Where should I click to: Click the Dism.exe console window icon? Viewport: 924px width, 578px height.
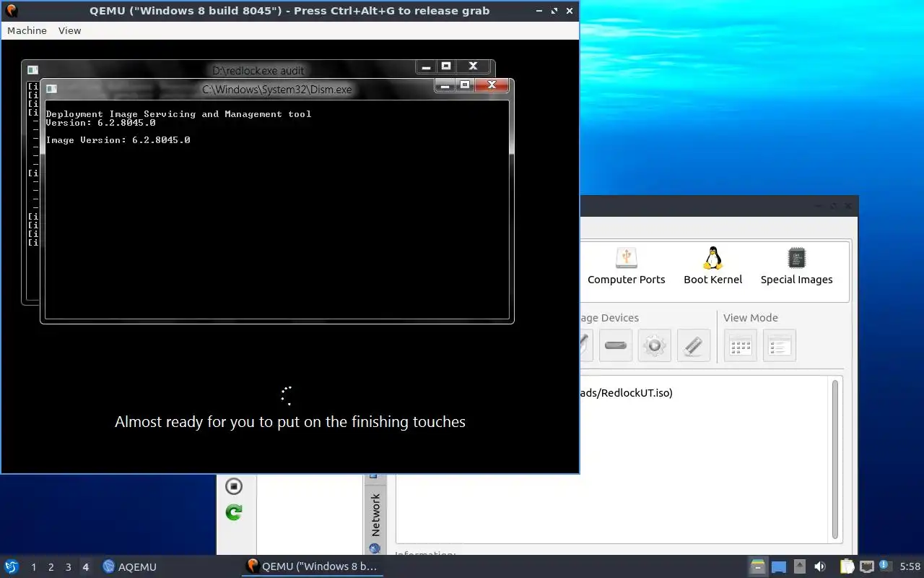point(51,89)
